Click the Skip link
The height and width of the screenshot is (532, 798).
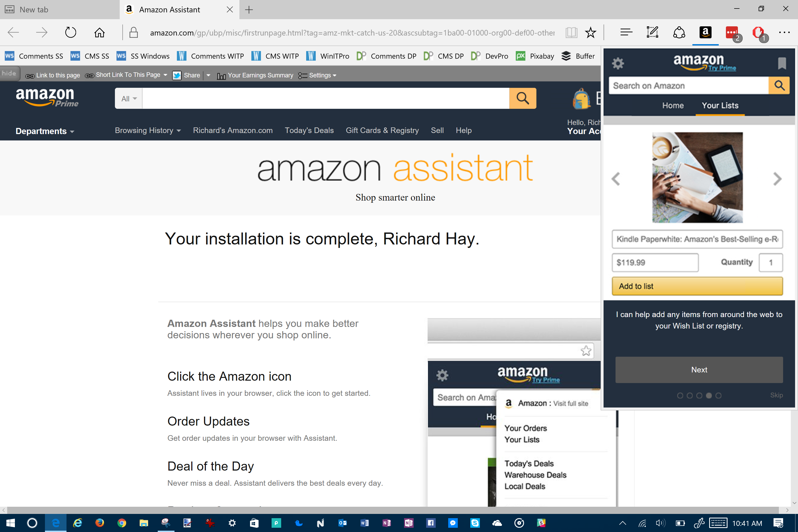(x=776, y=395)
